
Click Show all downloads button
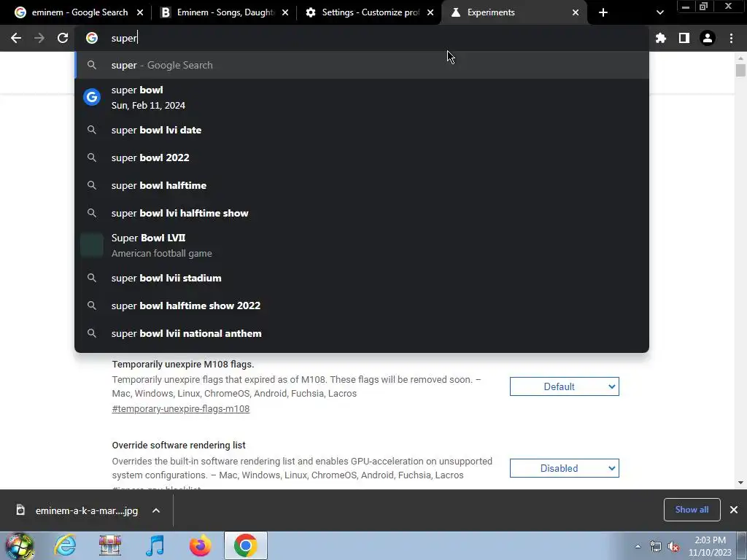pyautogui.click(x=692, y=510)
